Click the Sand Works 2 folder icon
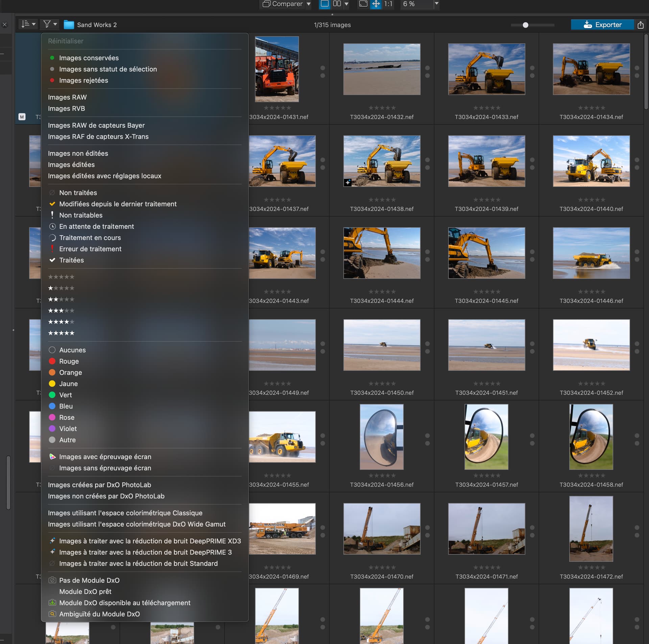649x644 pixels. (69, 25)
